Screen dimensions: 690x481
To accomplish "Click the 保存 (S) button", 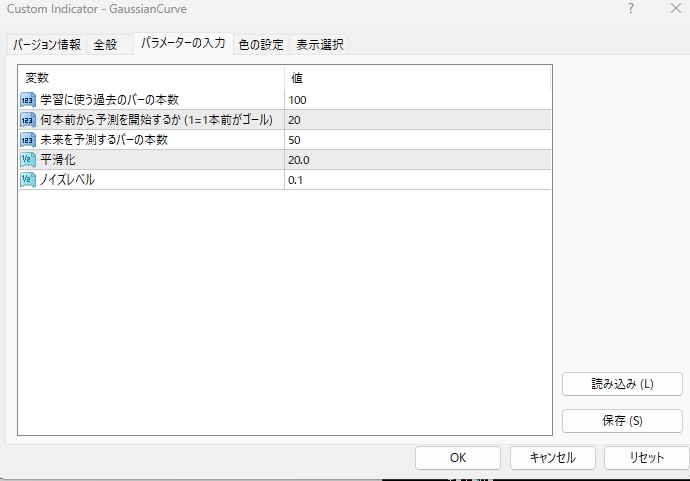I will point(622,421).
